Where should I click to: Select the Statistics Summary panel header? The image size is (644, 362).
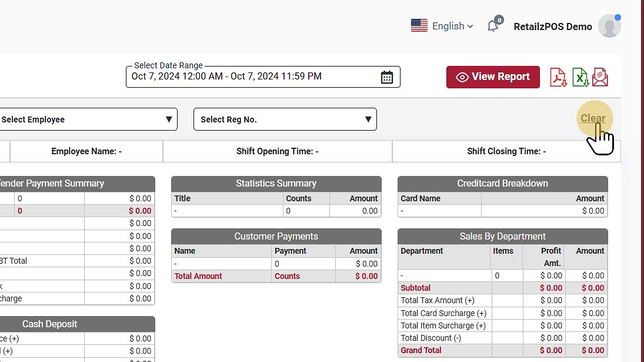(276, 184)
